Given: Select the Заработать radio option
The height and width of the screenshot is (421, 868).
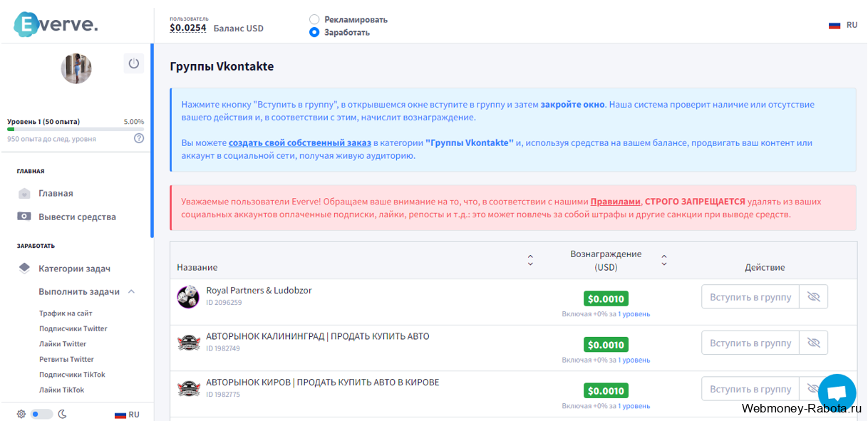Looking at the screenshot, I should click(x=314, y=32).
